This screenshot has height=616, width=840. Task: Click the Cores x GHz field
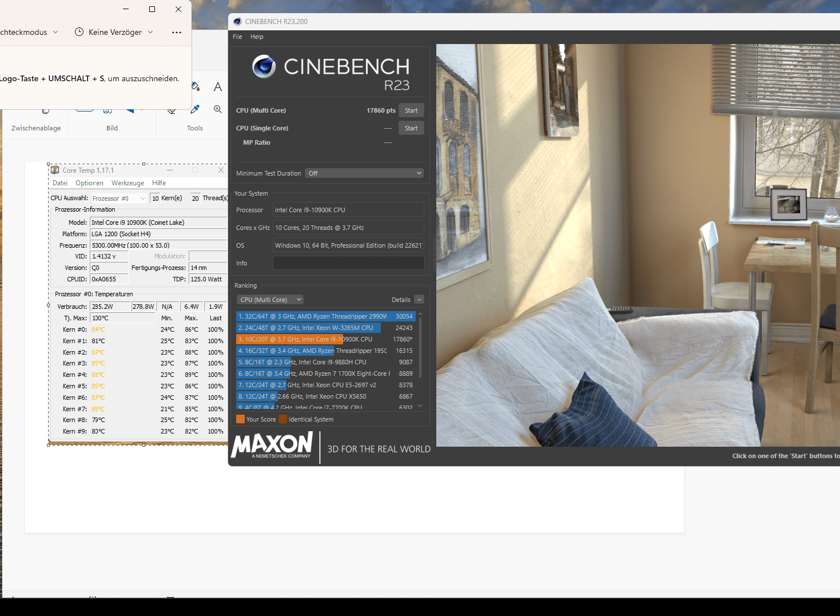(x=348, y=228)
